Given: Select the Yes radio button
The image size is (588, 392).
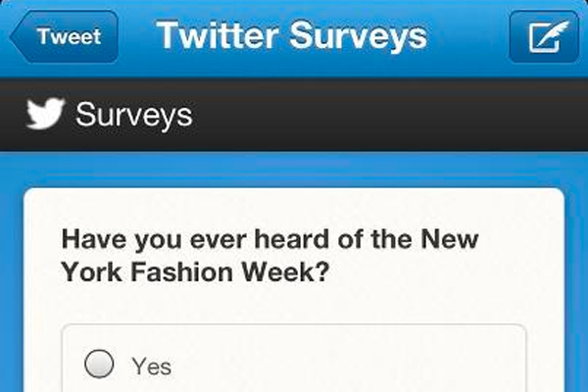Looking at the screenshot, I should (x=99, y=364).
